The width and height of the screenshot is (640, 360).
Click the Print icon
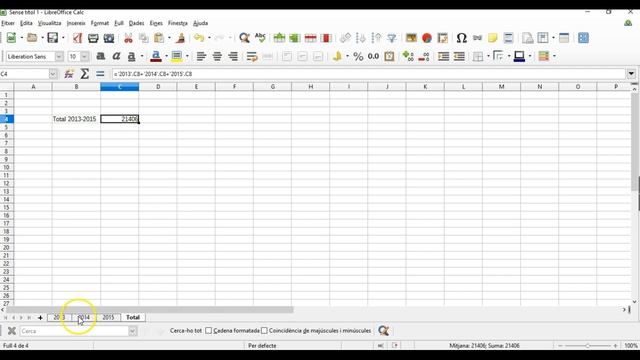(x=93, y=38)
